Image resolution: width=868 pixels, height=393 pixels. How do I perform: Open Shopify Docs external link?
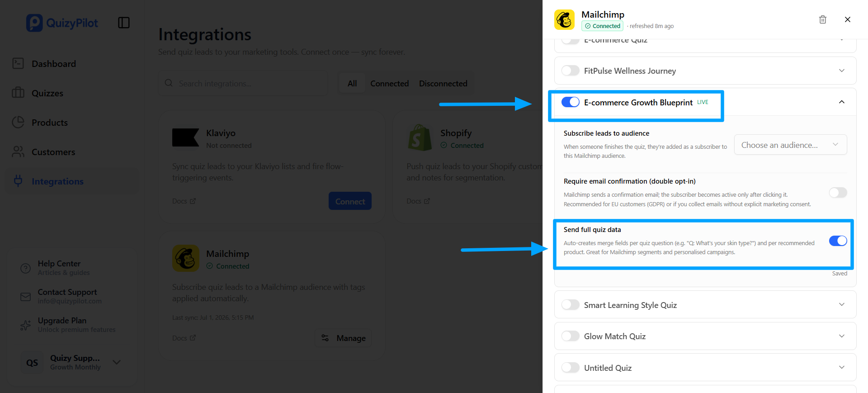418,201
